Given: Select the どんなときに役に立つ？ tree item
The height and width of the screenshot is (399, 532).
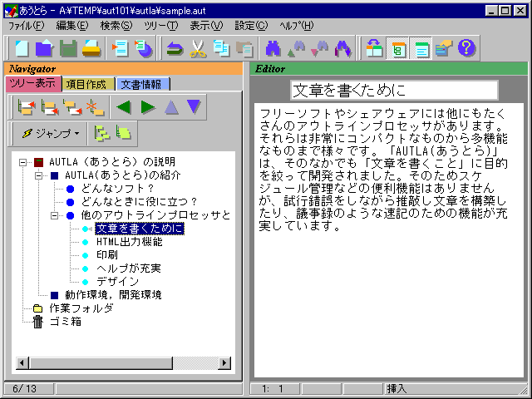Looking at the screenshot, I should [x=139, y=202].
